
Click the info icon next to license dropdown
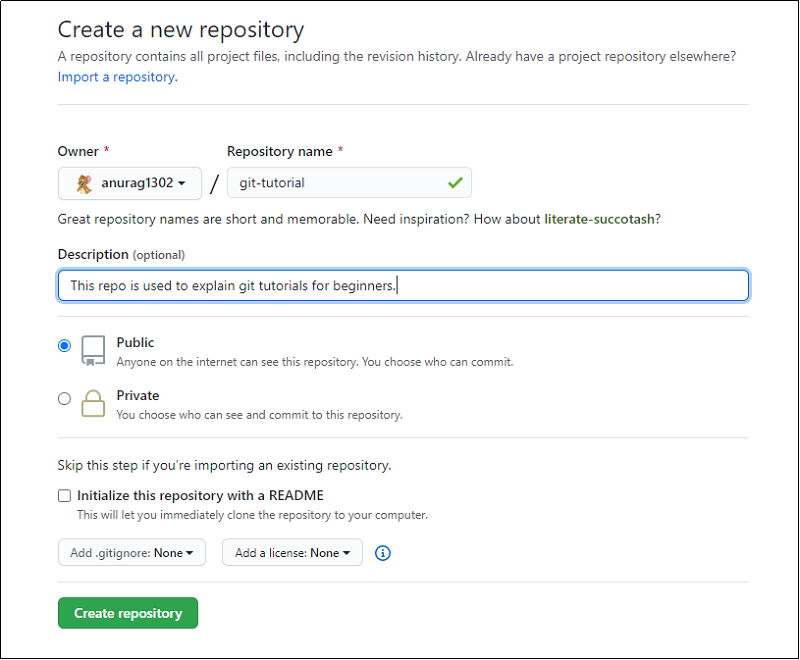[x=382, y=553]
